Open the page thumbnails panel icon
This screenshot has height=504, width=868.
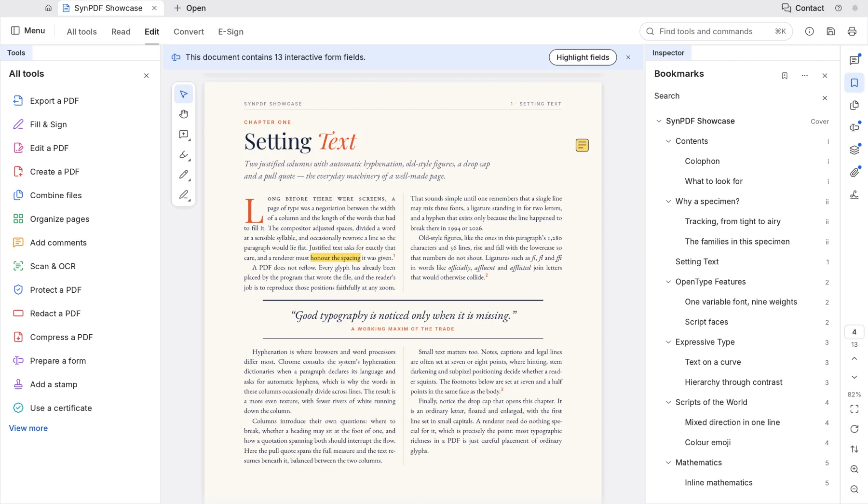854,105
